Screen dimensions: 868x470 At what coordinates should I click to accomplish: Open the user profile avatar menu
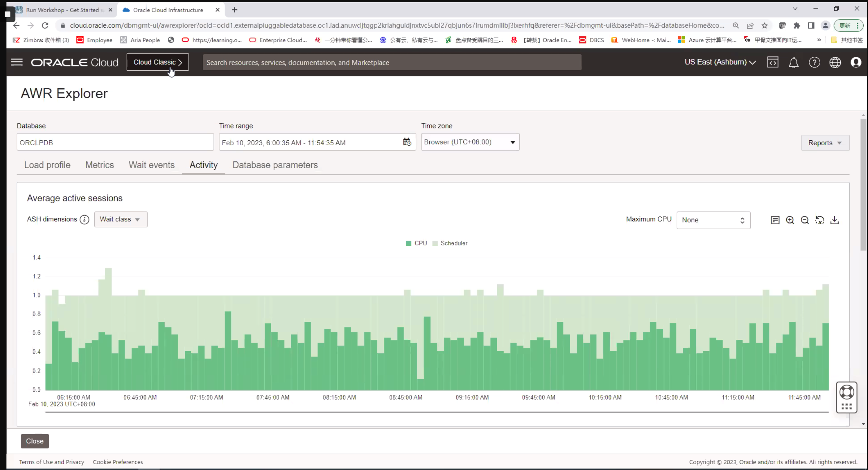856,62
